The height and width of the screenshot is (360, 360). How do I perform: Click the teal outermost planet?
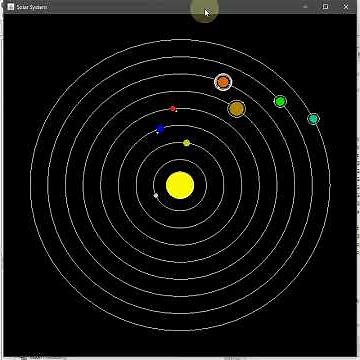click(313, 119)
